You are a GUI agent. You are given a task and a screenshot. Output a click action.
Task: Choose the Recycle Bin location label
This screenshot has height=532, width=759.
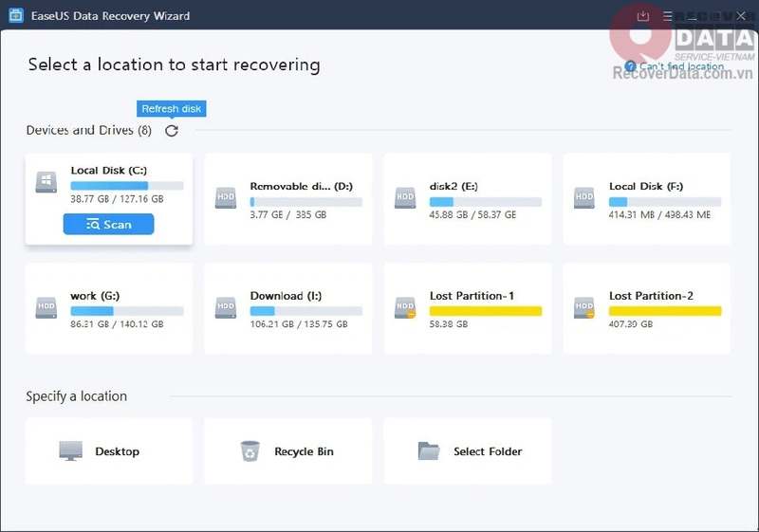pyautogui.click(x=304, y=451)
